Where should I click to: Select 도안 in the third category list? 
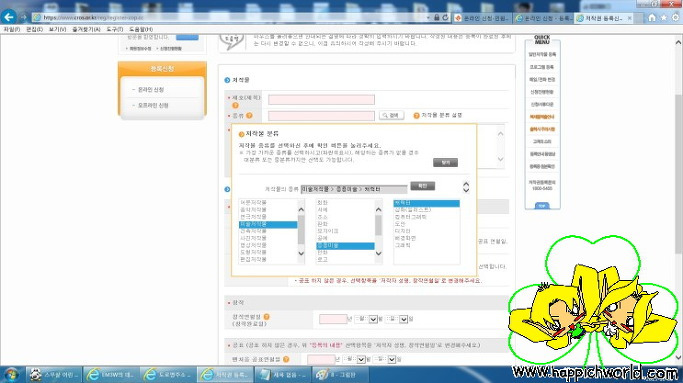coord(400,224)
